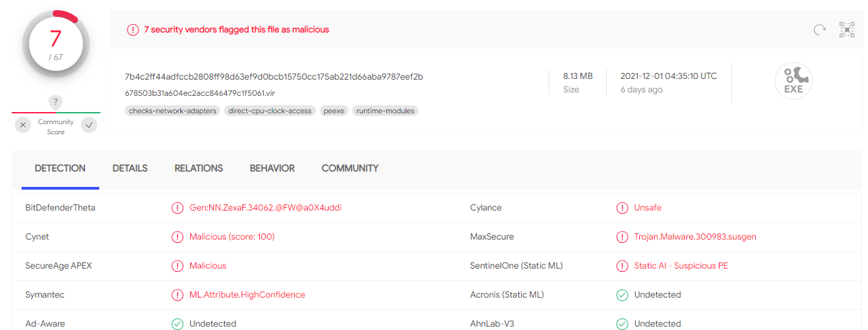Click the malicious icon beside Cynet result
This screenshot has width=868, height=330.
click(x=178, y=237)
